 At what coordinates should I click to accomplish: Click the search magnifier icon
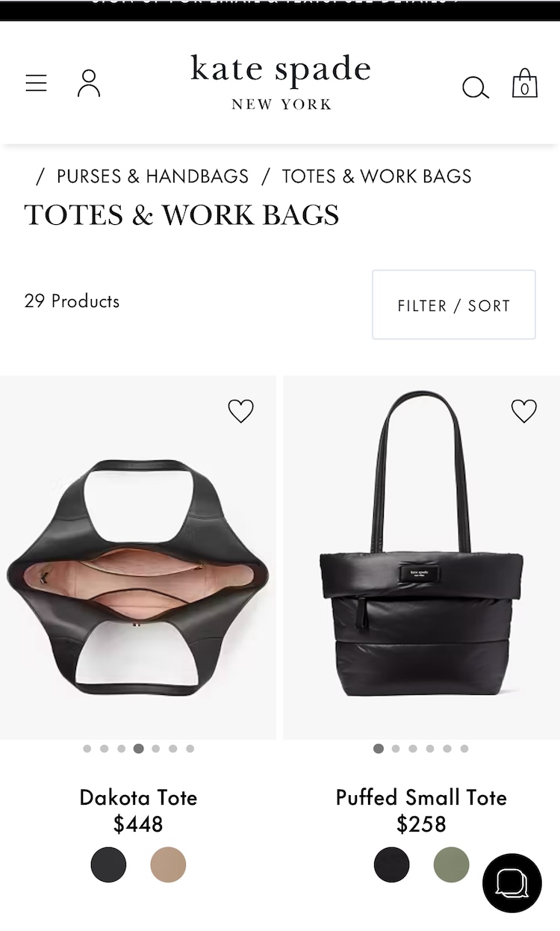click(x=475, y=87)
